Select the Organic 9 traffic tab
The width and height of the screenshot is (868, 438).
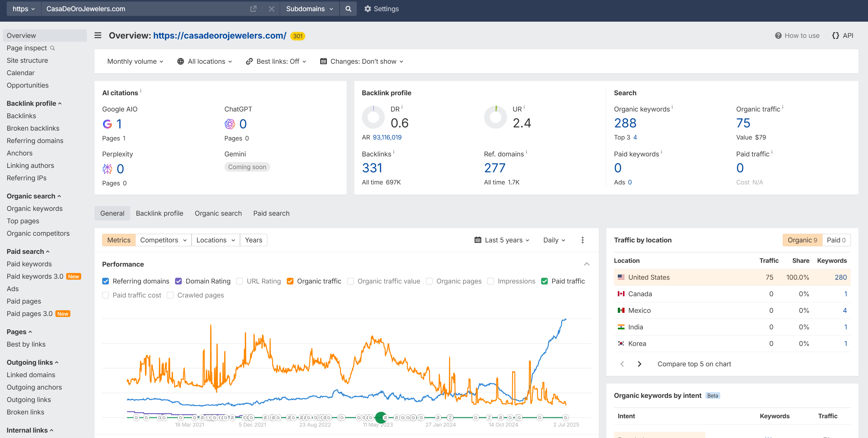(x=802, y=240)
